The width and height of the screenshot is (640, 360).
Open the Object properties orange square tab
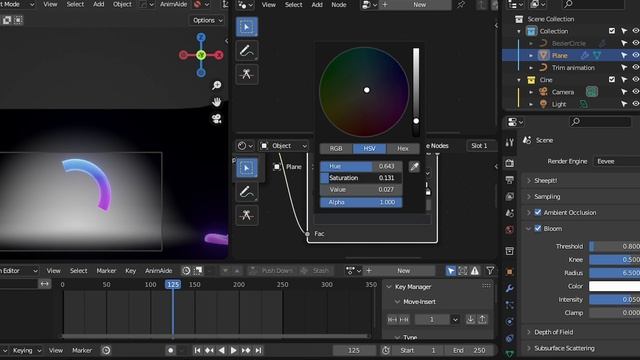(509, 272)
